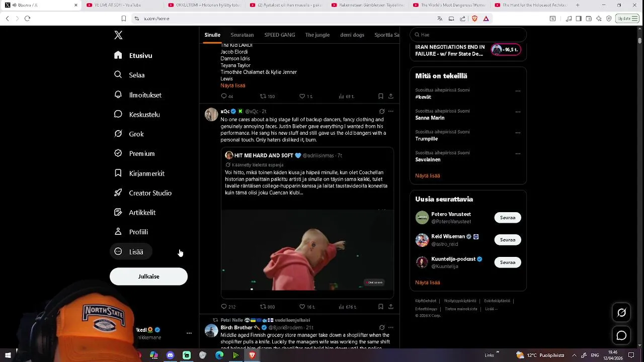The width and height of the screenshot is (644, 362).
Task: Repost the top post with 150 reposts
Action: (267, 96)
